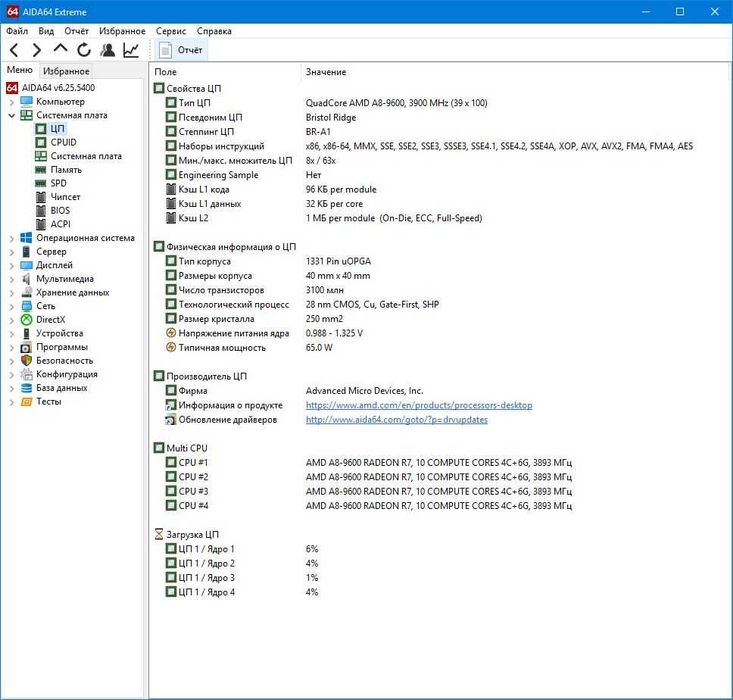Select the ACPI chip icon

point(41,224)
